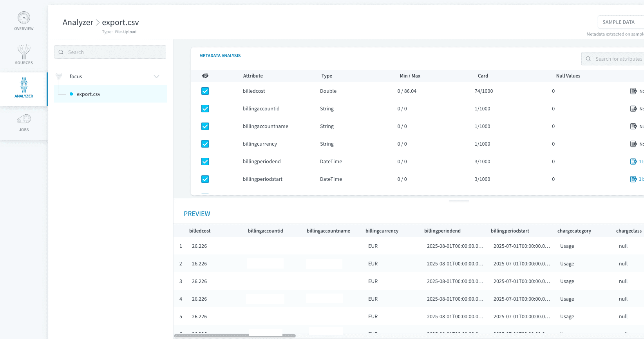Click the METADATA ANALYSIS heading
644x339 pixels.
tap(220, 56)
